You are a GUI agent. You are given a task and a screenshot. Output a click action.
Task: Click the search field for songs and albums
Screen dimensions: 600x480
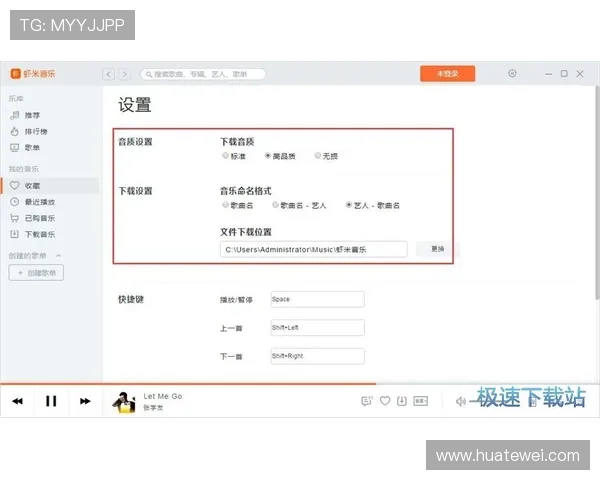pos(203,74)
